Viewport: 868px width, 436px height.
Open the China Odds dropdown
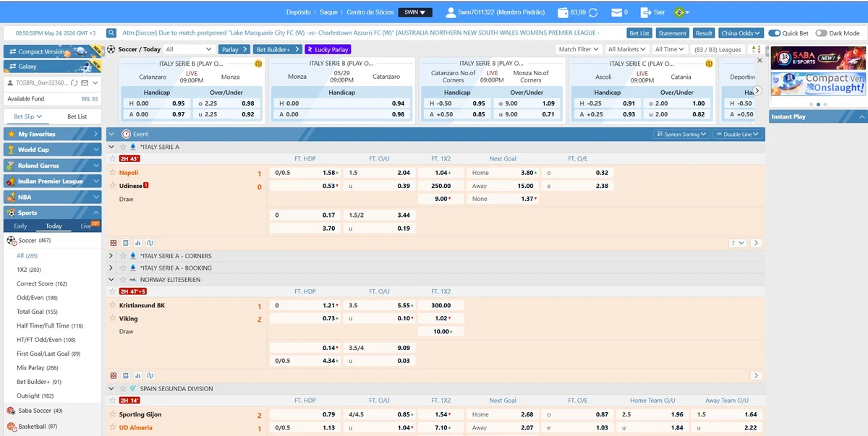point(741,33)
